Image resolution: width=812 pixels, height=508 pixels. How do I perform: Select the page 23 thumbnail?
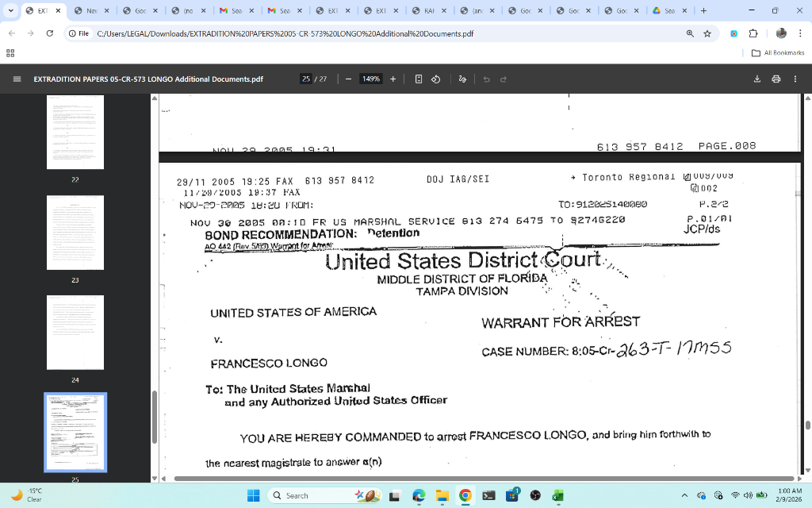click(75, 233)
